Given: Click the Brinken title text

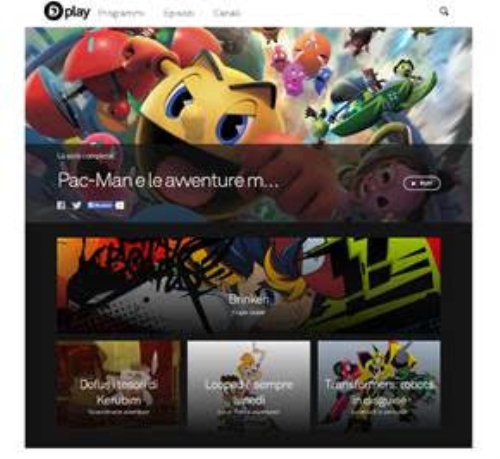Looking at the screenshot, I should tap(249, 299).
